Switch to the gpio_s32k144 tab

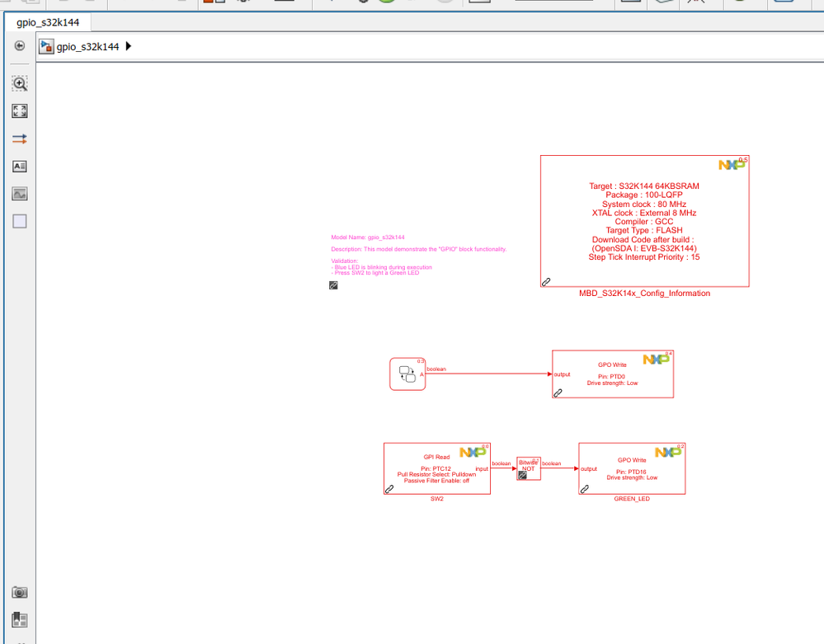(48, 22)
